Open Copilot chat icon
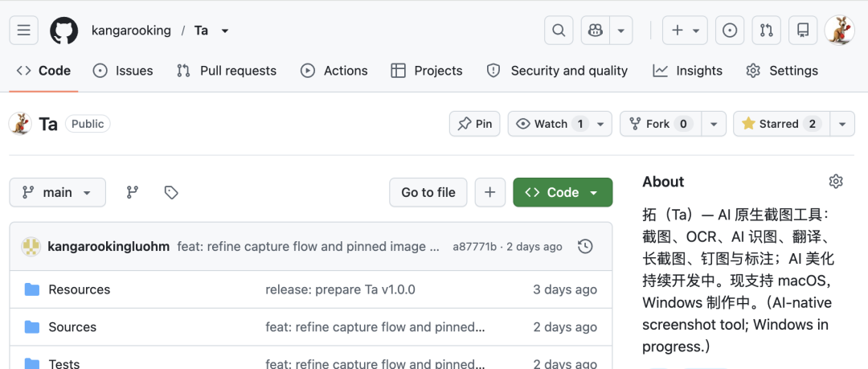 point(596,30)
